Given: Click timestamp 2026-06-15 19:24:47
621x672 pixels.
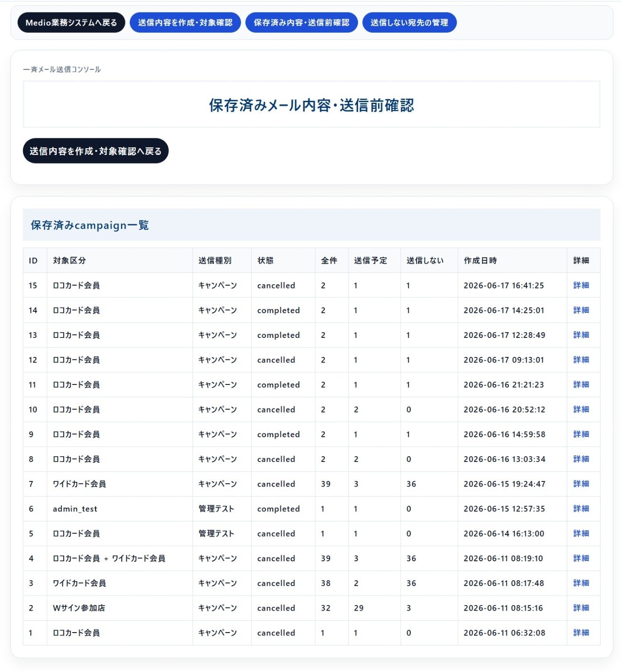Looking at the screenshot, I should click(504, 484).
